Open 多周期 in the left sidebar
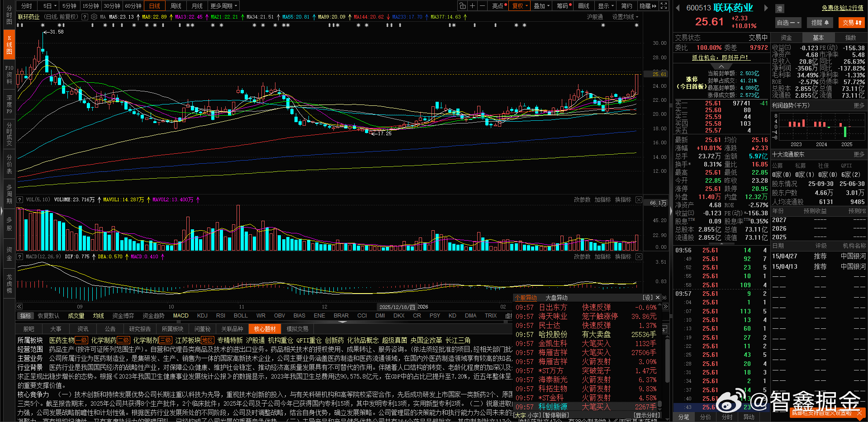Viewport: 868px width, 422px height. click(x=9, y=194)
